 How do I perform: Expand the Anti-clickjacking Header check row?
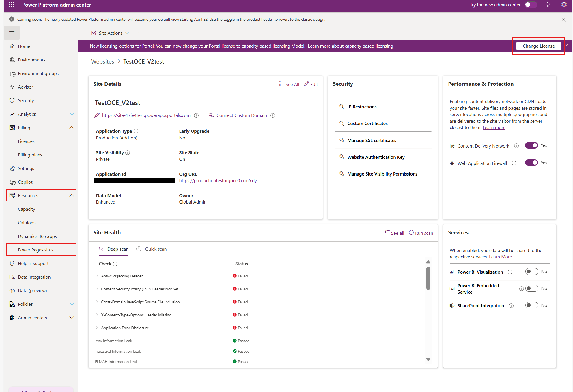pos(97,276)
